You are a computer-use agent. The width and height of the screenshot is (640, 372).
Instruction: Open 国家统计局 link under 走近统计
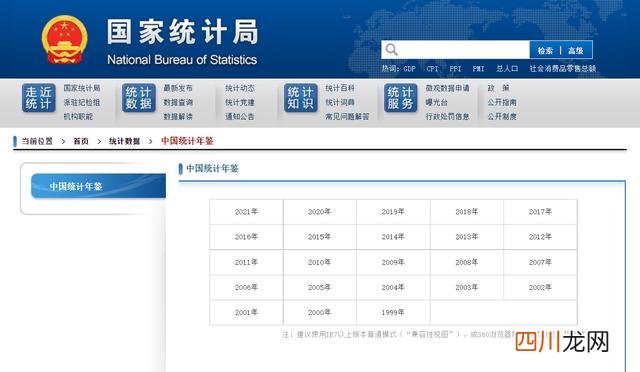pos(82,88)
